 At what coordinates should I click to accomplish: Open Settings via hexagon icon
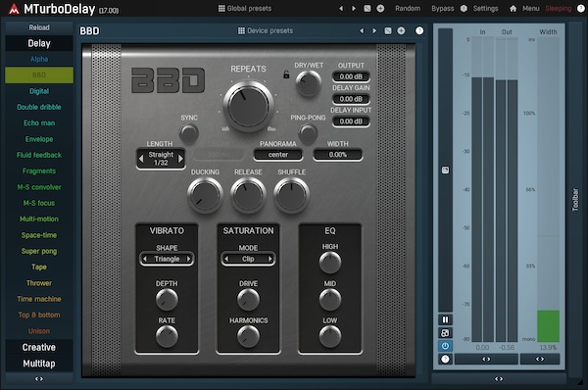pos(464,8)
